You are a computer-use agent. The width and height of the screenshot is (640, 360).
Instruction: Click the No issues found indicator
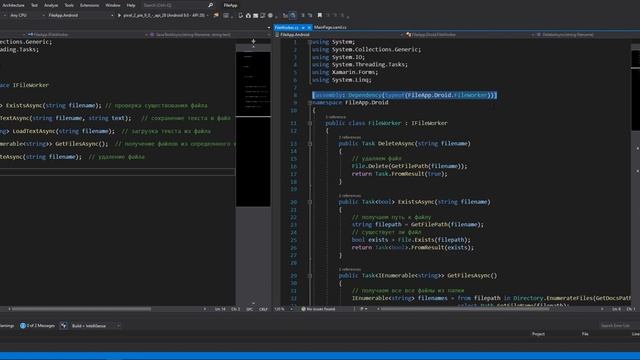pos(318,309)
